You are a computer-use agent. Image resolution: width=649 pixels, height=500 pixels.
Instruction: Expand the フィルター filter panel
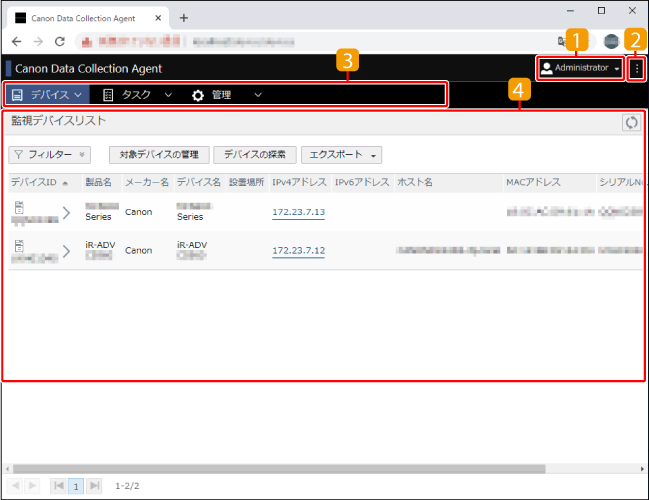(x=49, y=155)
